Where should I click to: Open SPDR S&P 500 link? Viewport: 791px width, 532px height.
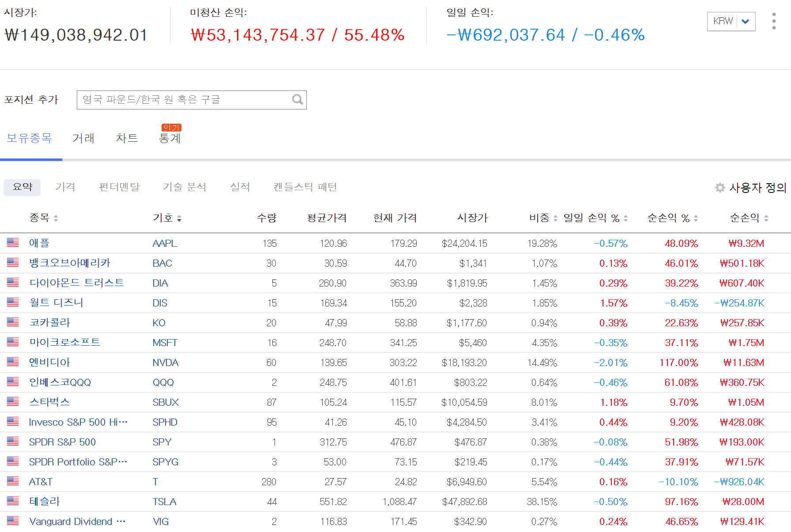[62, 442]
